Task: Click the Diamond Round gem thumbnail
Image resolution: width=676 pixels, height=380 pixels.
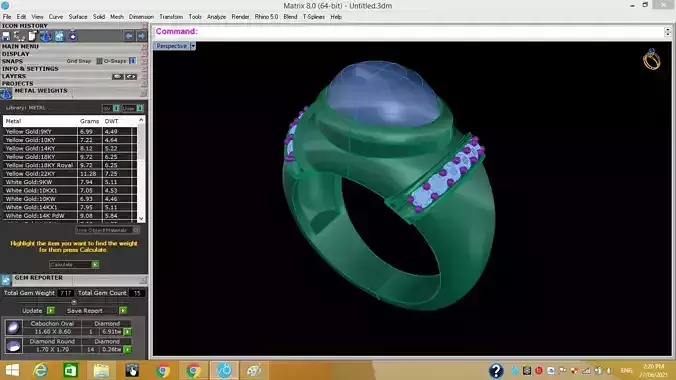Action: (x=13, y=345)
